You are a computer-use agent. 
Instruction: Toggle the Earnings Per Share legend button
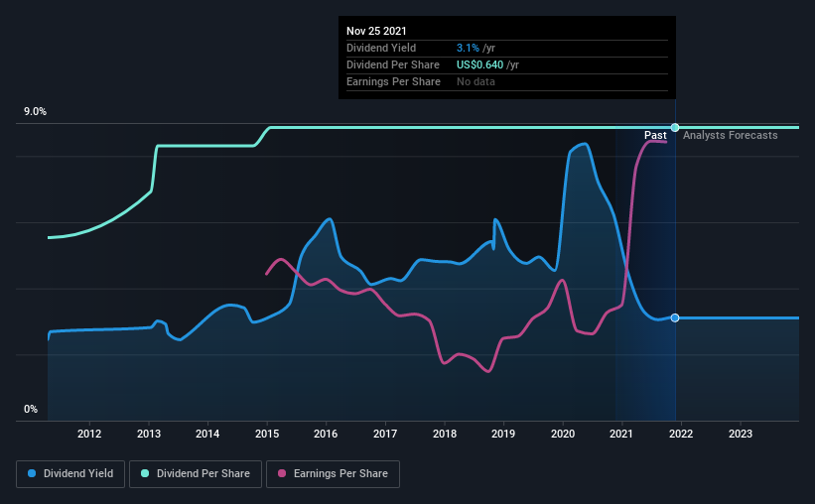(334, 474)
